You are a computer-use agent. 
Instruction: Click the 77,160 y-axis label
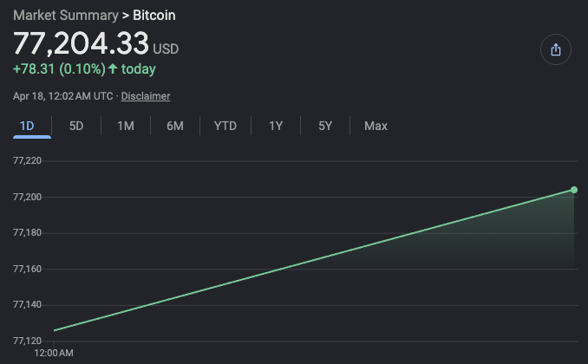coord(27,269)
